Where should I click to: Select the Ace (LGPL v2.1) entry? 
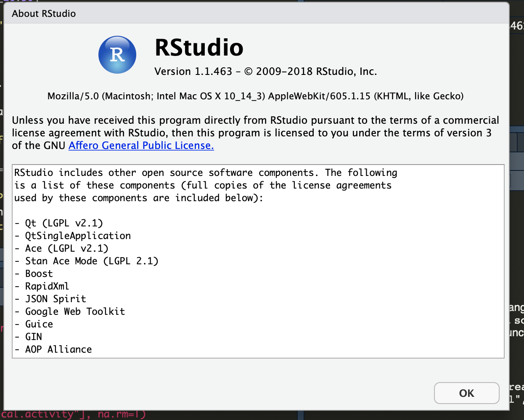(61, 248)
